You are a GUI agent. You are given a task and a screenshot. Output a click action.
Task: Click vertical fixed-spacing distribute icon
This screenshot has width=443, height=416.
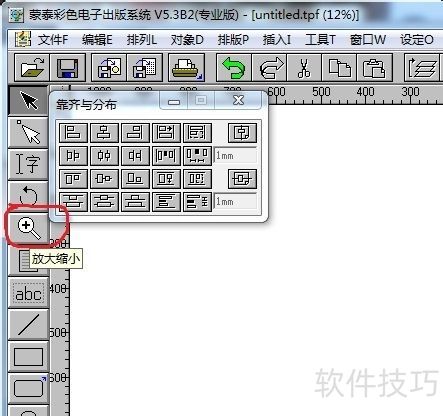[x=197, y=202]
